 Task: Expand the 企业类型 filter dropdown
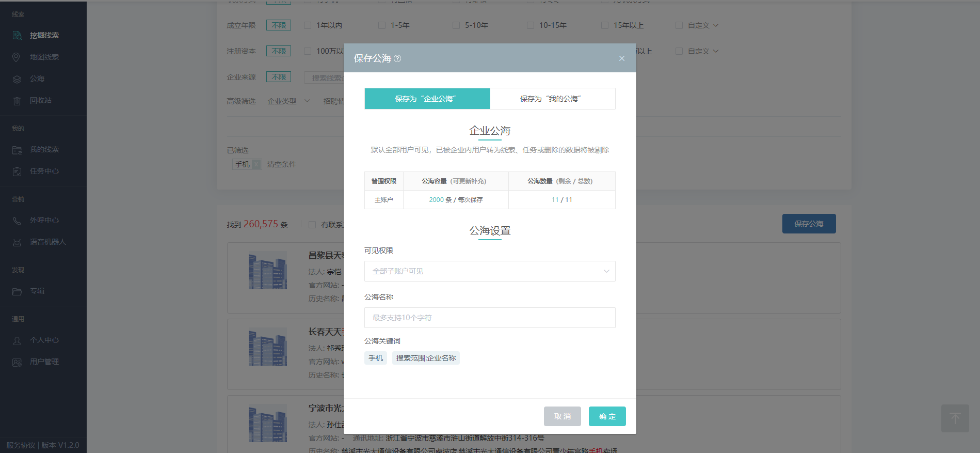click(x=288, y=101)
